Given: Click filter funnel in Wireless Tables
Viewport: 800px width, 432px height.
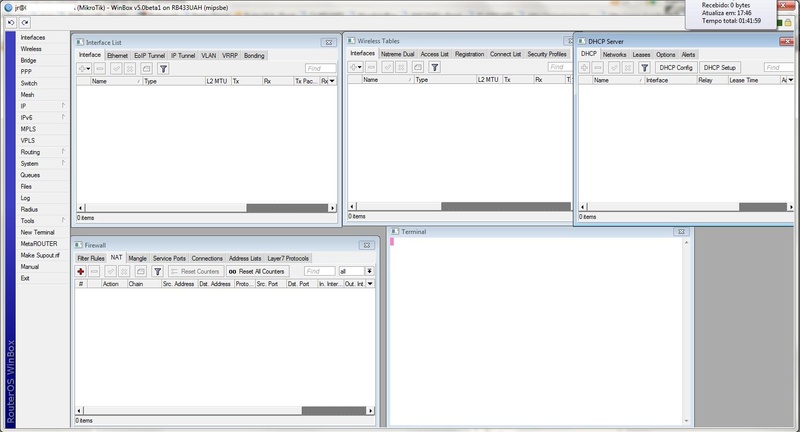Looking at the screenshot, I should (434, 67).
